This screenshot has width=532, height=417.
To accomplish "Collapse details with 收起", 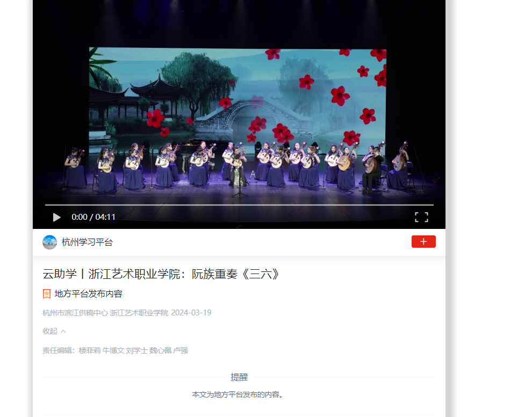I will (50, 331).
